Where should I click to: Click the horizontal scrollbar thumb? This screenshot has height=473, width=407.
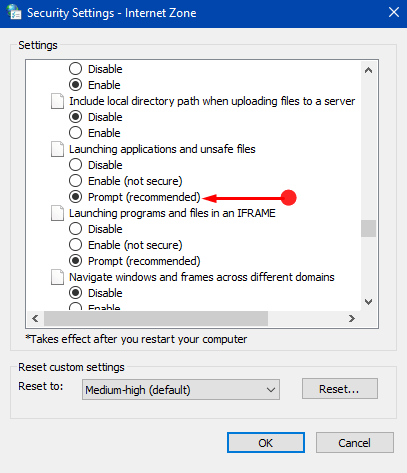click(x=156, y=319)
